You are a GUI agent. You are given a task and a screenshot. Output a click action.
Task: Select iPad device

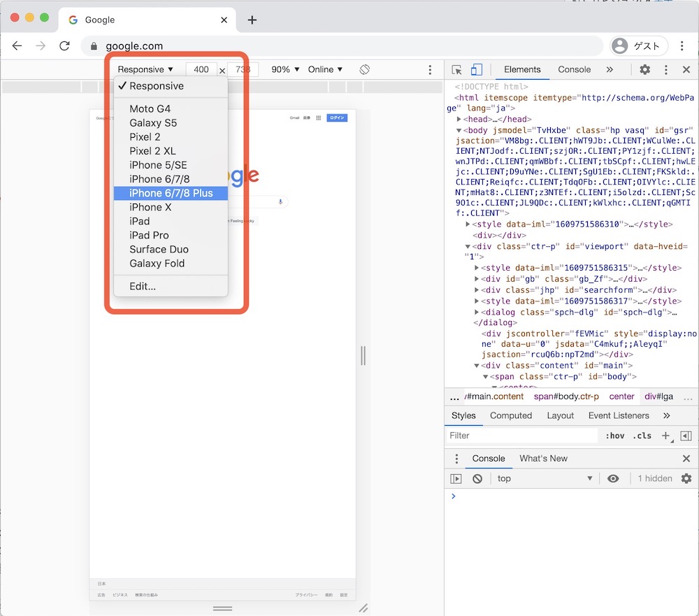tap(171, 221)
